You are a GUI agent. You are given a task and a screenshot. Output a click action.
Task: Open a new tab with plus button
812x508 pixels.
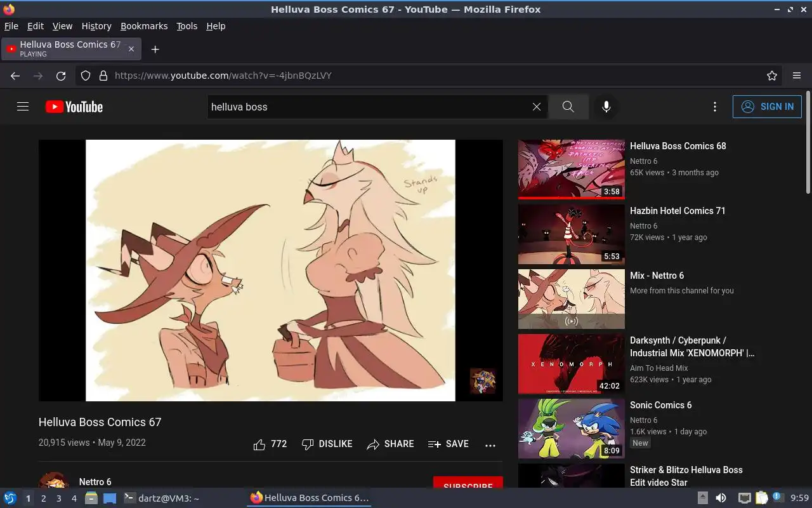pyautogui.click(x=155, y=49)
